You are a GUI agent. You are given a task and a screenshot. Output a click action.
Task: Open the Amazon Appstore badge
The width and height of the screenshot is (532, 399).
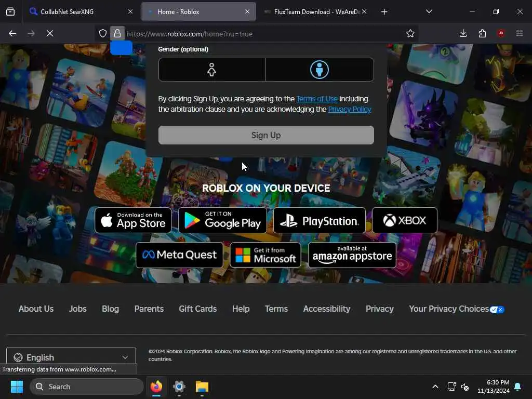point(352,255)
